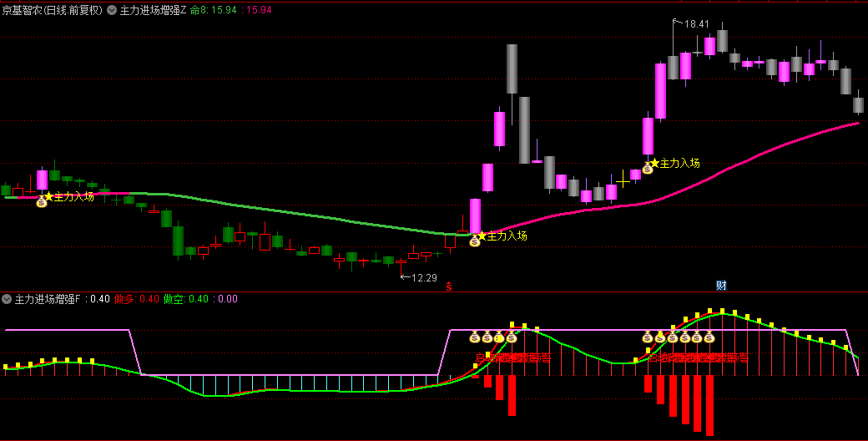
Task: Click the red $ marker on the time axis
Action: [x=449, y=286]
